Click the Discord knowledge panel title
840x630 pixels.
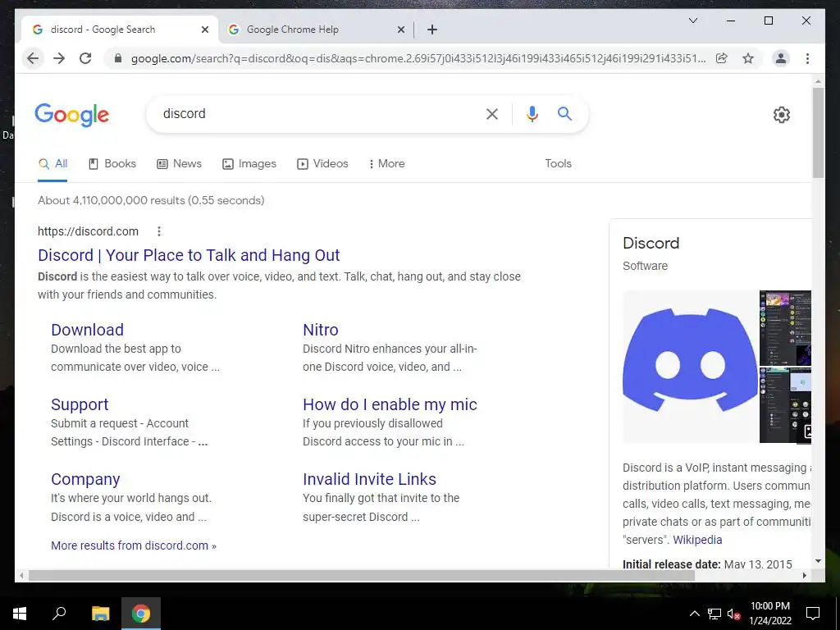pos(651,243)
